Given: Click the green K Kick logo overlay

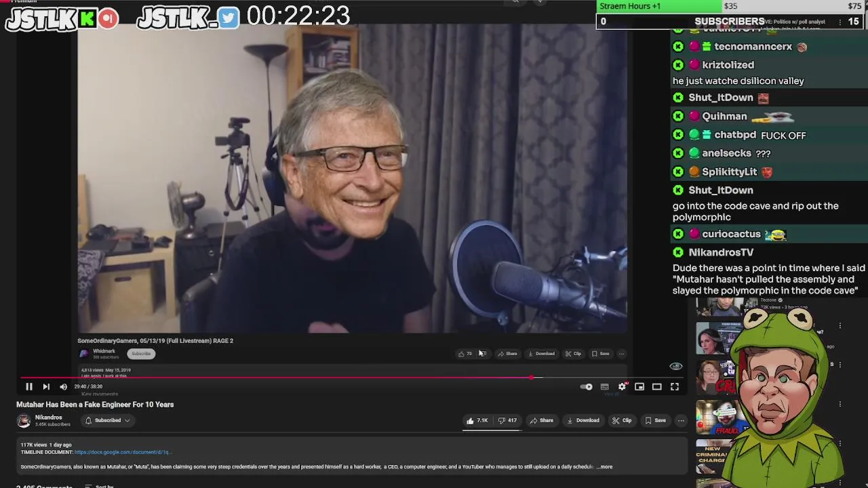Looking at the screenshot, I should pos(87,18).
